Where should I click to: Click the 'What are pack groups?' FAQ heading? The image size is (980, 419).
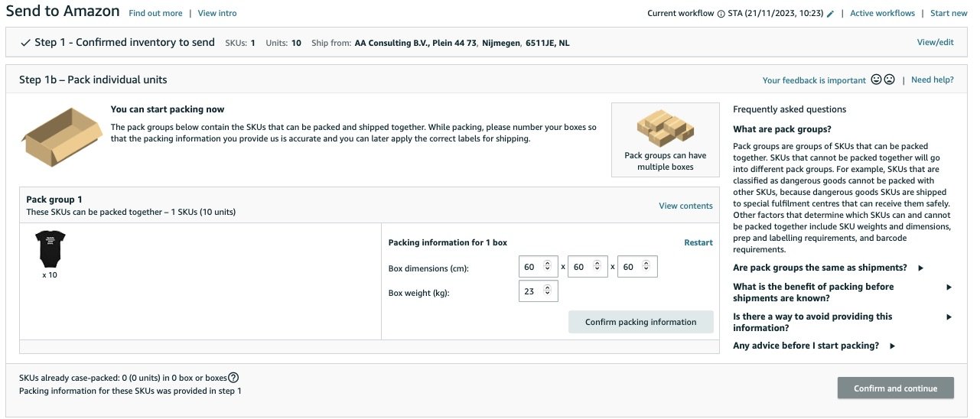(x=782, y=129)
